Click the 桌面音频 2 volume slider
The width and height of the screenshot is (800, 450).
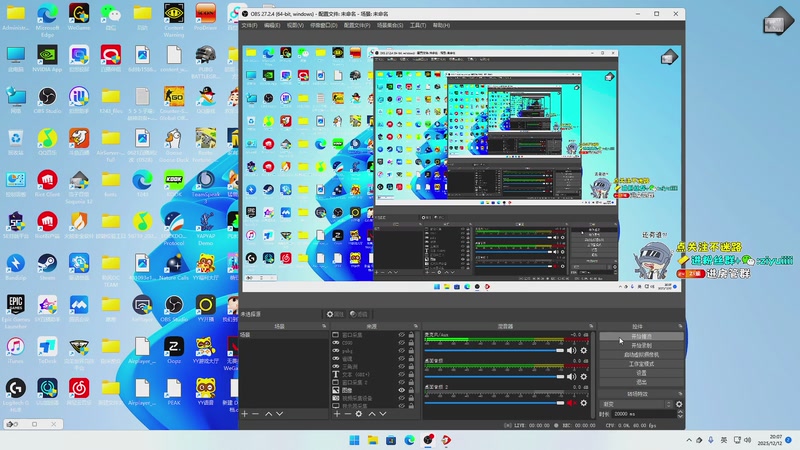point(494,403)
